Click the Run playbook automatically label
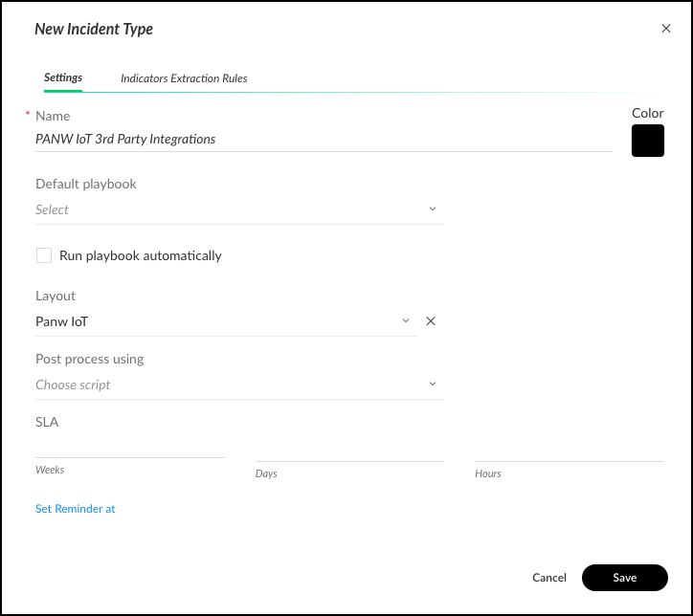Image resolution: width=693 pixels, height=616 pixels. 141,255
